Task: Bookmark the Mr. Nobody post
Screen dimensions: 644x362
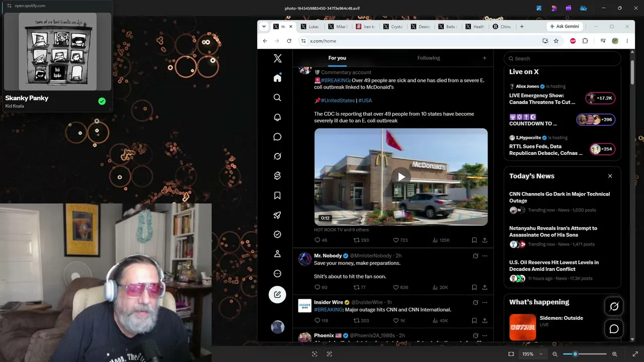Action: [x=474, y=288]
